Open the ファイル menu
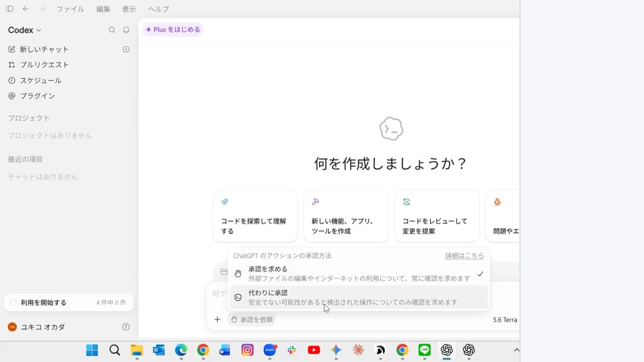Image resolution: width=644 pixels, height=362 pixels. point(70,9)
